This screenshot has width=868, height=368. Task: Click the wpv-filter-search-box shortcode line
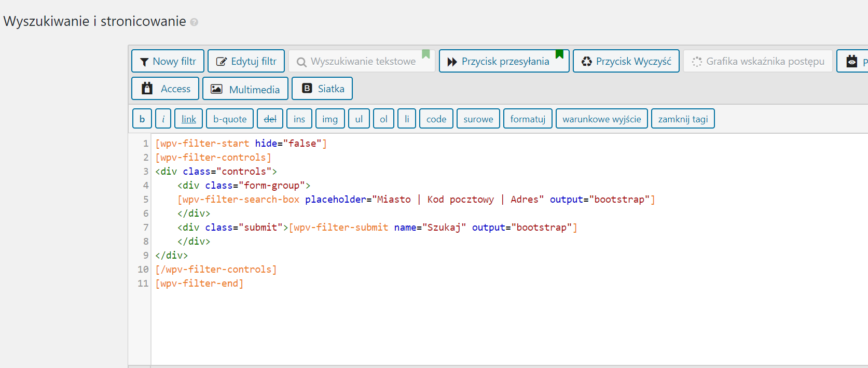pyautogui.click(x=416, y=199)
